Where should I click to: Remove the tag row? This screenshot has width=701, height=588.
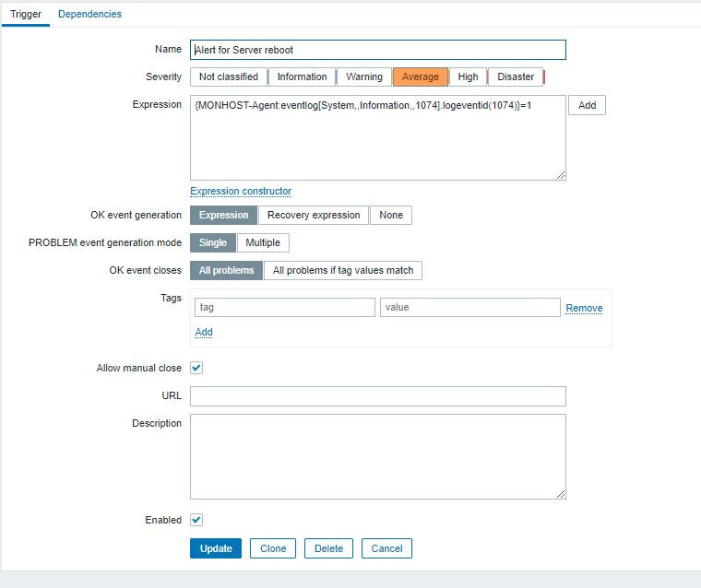584,308
